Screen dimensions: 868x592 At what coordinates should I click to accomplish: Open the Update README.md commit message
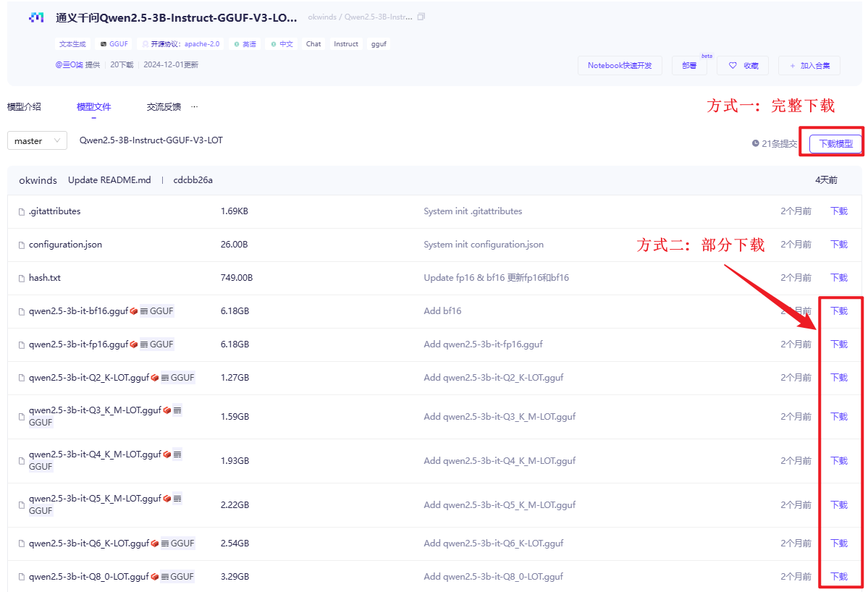109,179
